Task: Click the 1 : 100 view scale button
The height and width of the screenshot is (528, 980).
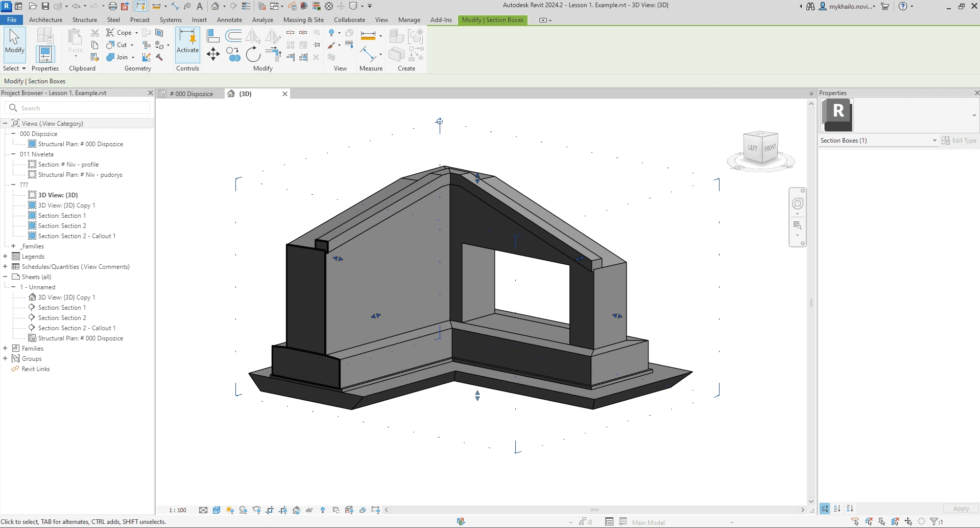Action: coord(178,510)
